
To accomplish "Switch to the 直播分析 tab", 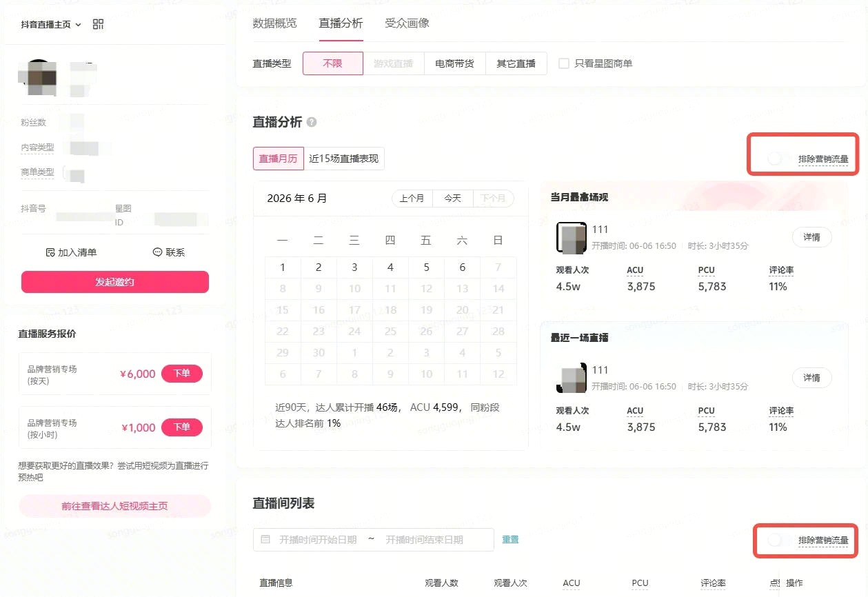I will click(x=341, y=23).
